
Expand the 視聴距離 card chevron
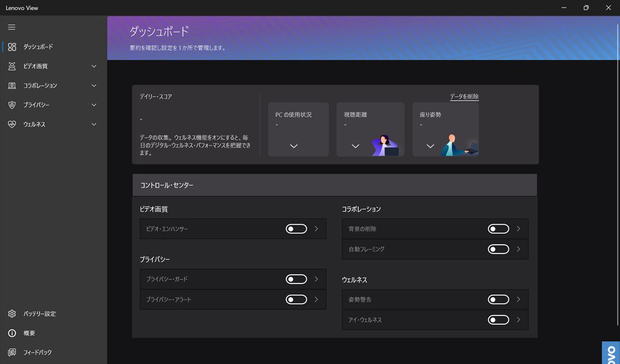(x=355, y=146)
